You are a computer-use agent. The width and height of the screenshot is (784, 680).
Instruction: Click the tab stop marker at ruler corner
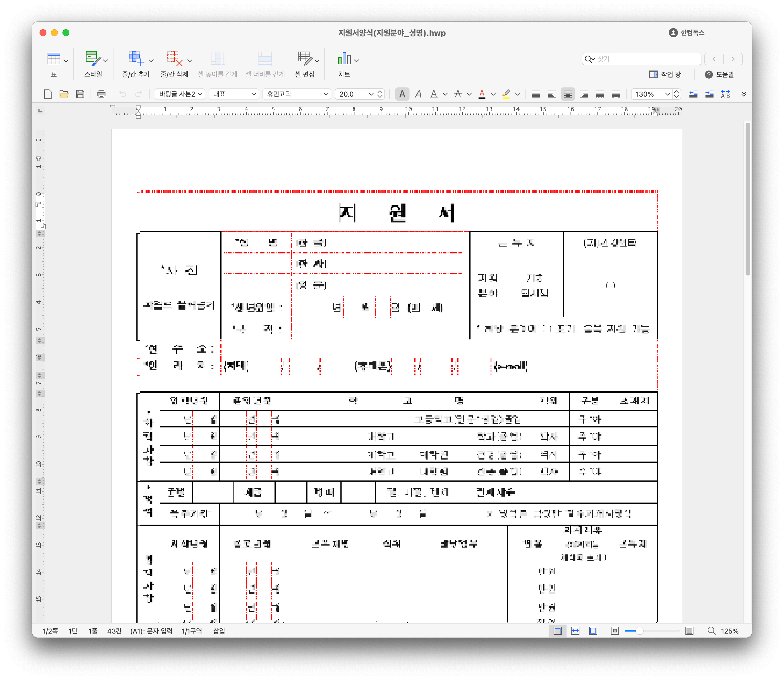tap(40, 110)
